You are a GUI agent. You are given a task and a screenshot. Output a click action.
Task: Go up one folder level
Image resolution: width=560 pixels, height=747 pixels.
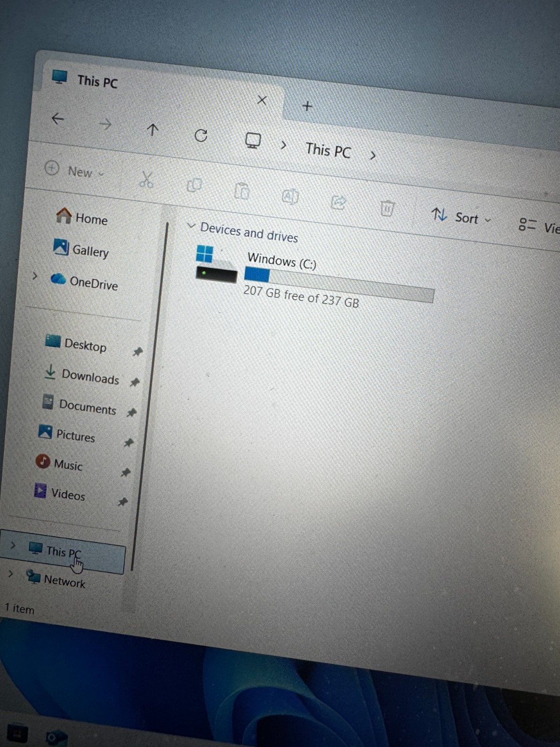coord(153,129)
